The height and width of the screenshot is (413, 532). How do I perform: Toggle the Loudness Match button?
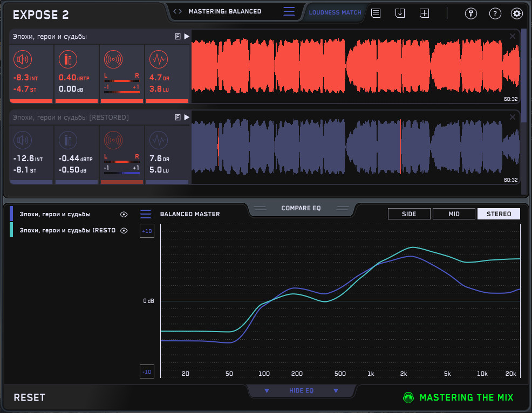(x=335, y=12)
